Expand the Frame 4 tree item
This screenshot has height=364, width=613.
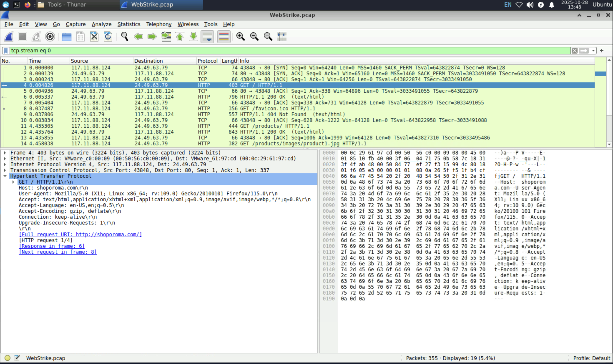[5, 153]
